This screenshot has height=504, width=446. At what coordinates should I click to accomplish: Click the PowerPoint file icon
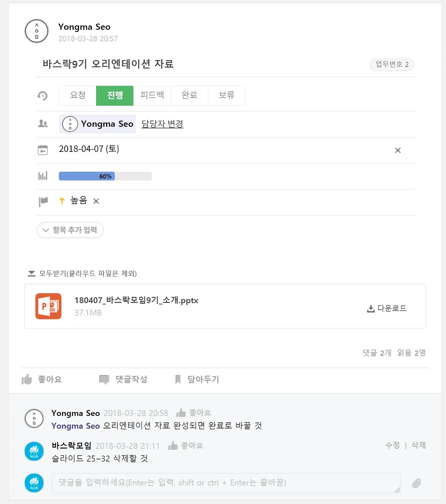[x=48, y=306]
